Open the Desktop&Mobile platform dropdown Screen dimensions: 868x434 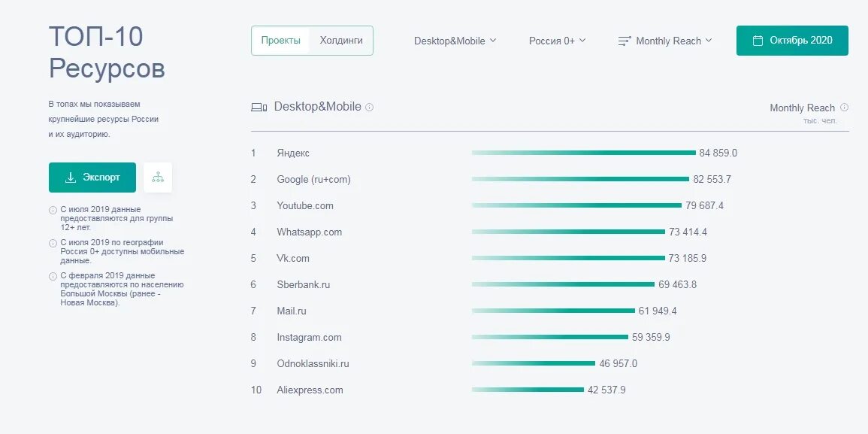pyautogui.click(x=455, y=41)
